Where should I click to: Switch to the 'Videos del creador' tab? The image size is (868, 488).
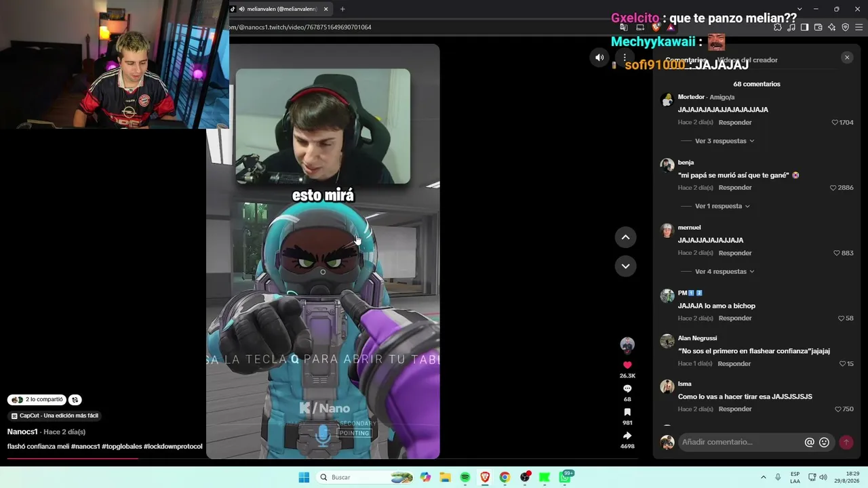[747, 60]
